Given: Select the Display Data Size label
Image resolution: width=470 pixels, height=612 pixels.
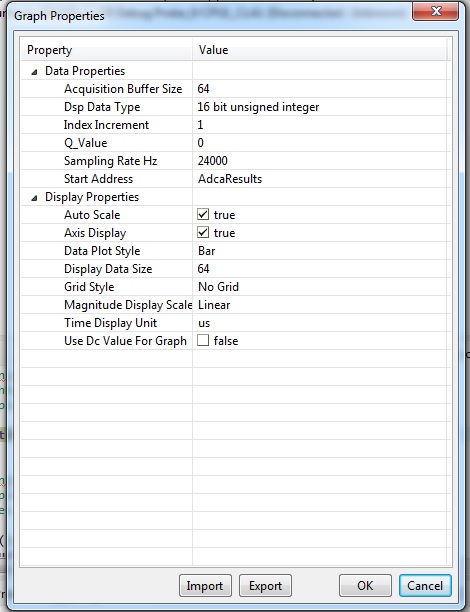Looking at the screenshot, I should pyautogui.click(x=108, y=269).
